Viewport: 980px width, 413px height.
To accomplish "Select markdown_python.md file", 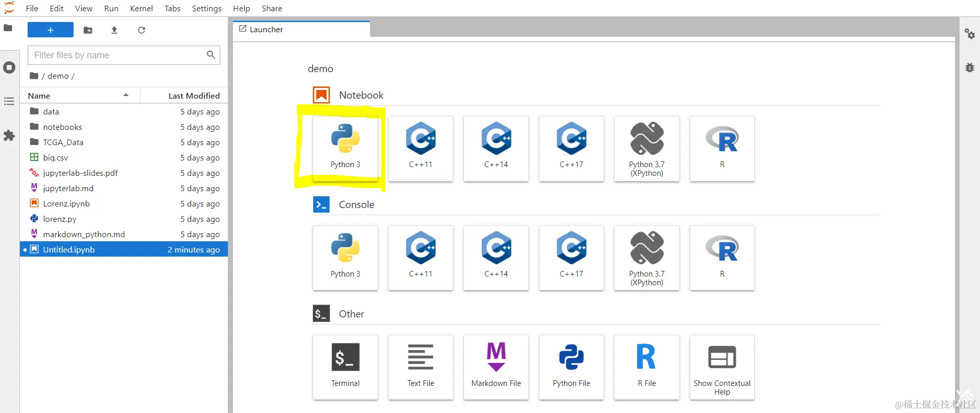I will point(124,234).
